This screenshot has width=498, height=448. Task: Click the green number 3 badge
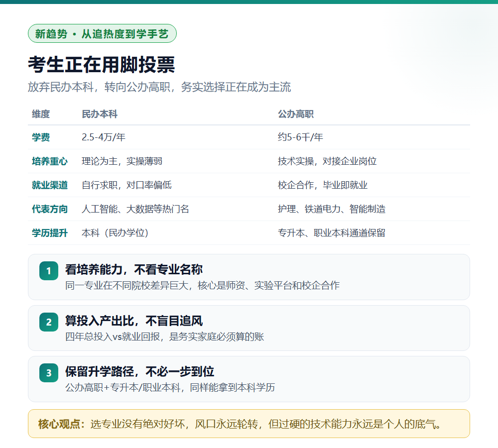(x=49, y=373)
